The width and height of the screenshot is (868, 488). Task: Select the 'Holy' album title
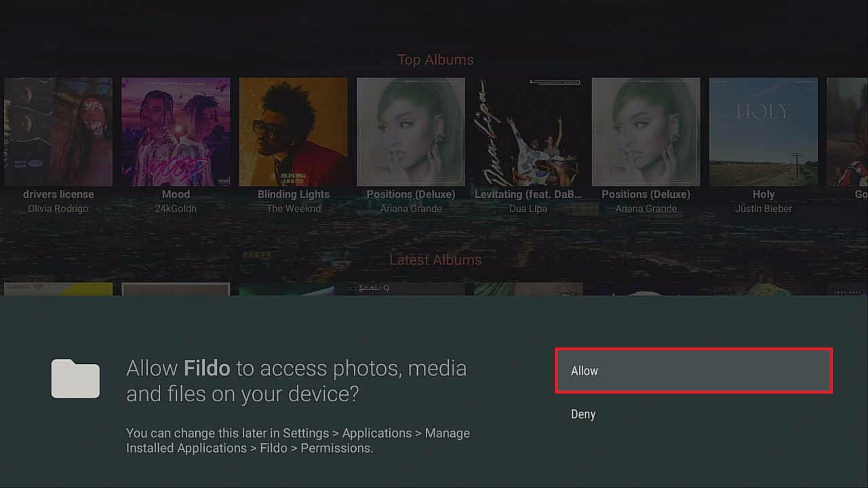click(764, 194)
